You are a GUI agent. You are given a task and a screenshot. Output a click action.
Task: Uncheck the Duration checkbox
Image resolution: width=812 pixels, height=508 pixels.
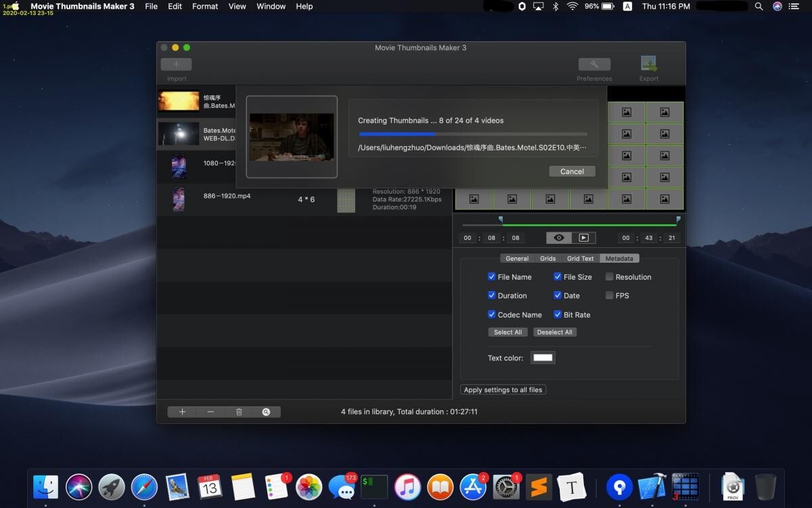[491, 295]
